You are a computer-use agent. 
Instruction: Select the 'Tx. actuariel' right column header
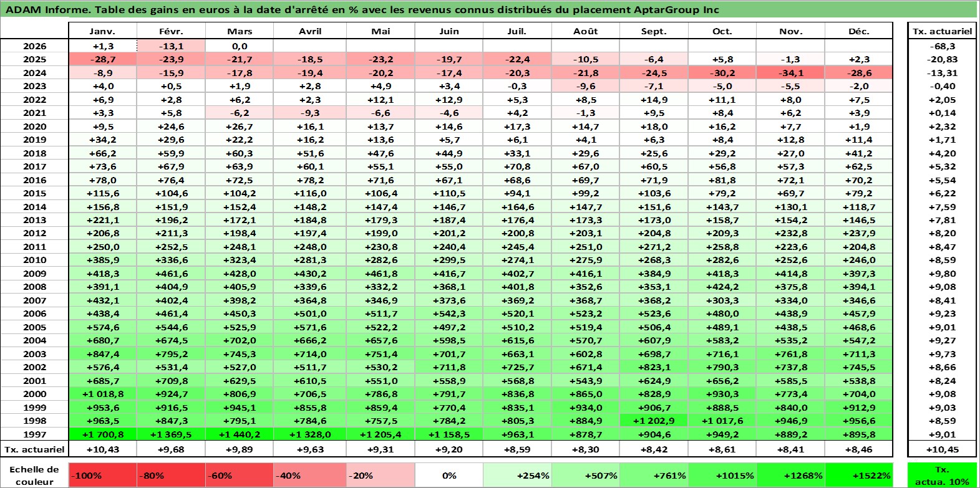tap(942, 31)
